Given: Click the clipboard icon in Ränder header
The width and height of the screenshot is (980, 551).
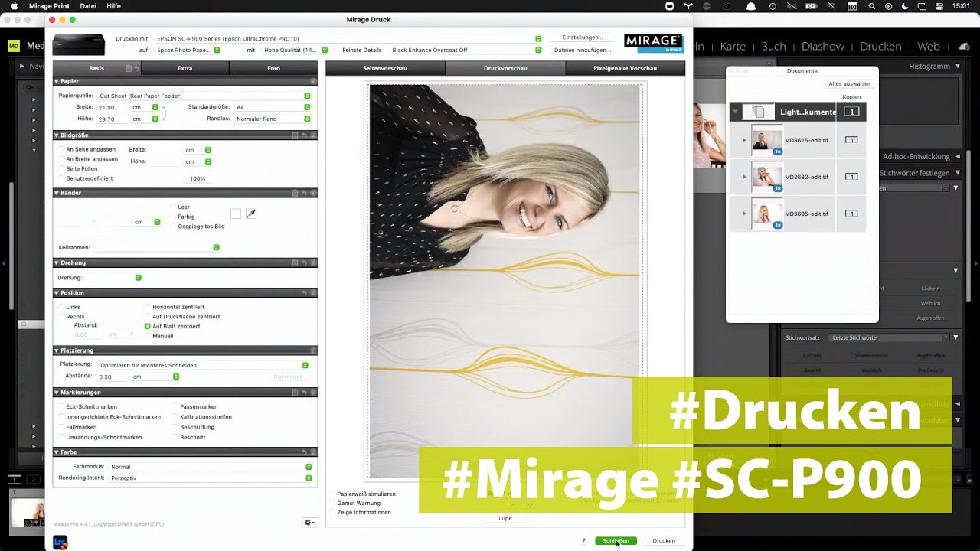Looking at the screenshot, I should click(295, 193).
